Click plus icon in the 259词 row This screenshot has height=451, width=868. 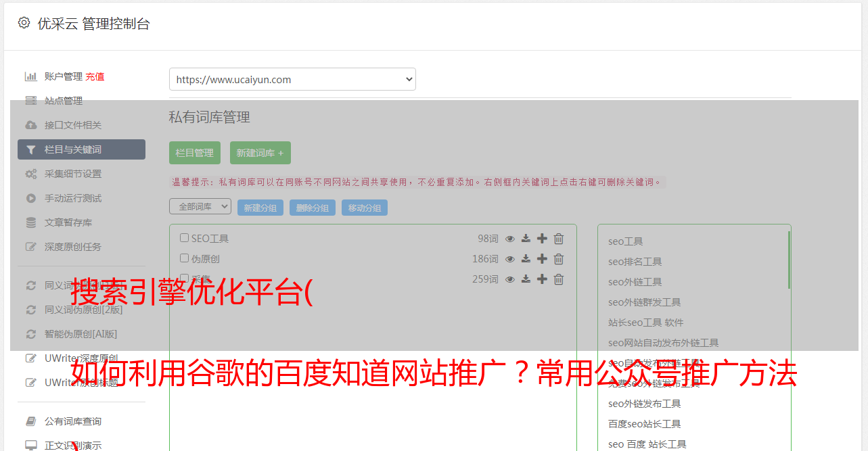coord(542,279)
